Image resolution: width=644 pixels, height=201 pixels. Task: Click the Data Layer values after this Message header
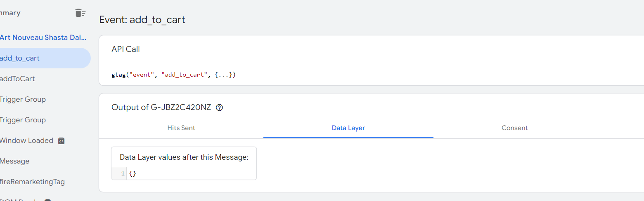(x=184, y=157)
